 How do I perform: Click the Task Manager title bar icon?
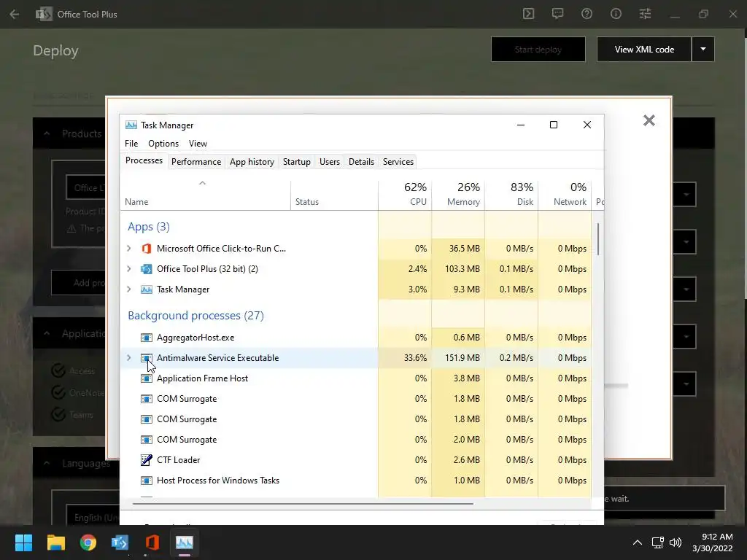pyautogui.click(x=131, y=125)
